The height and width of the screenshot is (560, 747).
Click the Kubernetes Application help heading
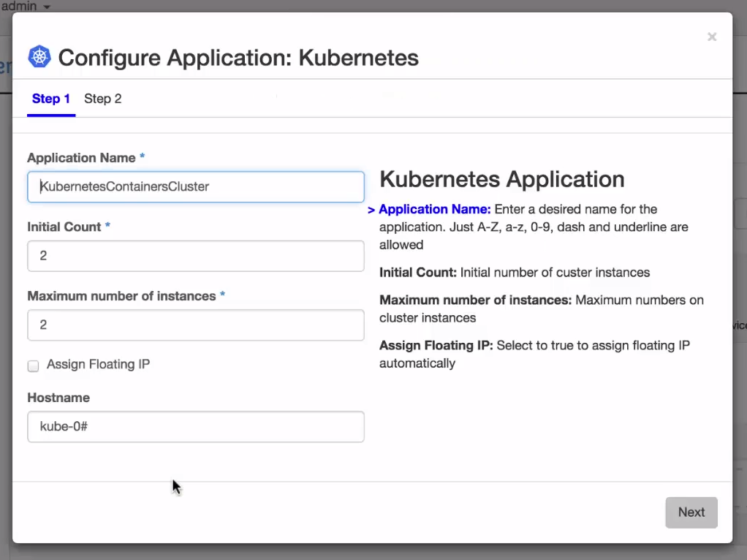point(501,179)
